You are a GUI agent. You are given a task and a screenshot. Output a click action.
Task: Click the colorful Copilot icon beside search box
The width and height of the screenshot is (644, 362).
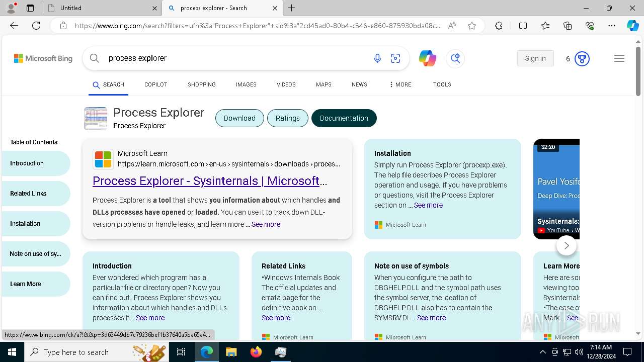[428, 58]
